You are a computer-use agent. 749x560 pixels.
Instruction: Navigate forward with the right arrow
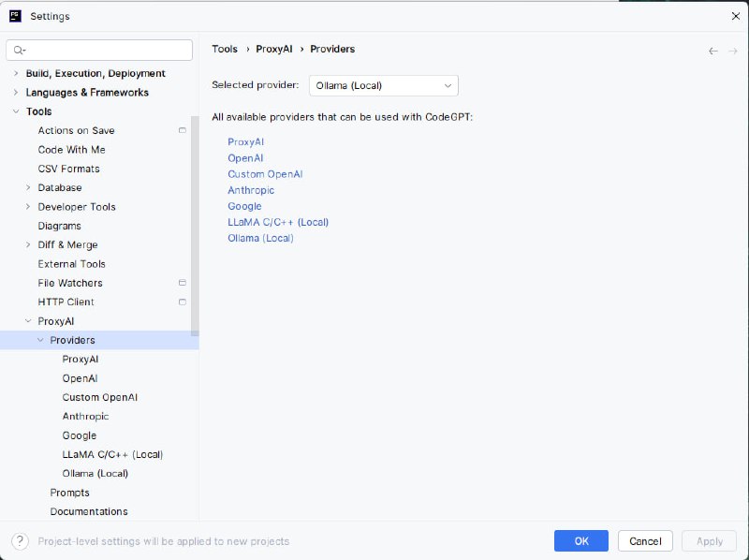pos(733,51)
